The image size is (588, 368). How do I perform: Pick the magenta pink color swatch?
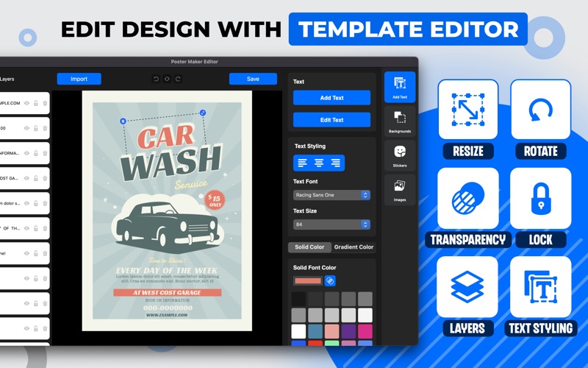365,332
